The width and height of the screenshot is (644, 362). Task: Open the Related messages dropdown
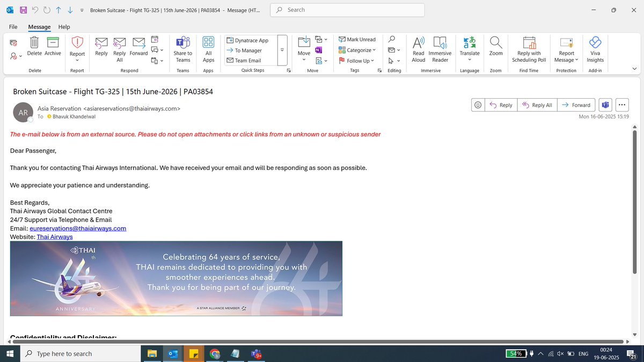394,50
